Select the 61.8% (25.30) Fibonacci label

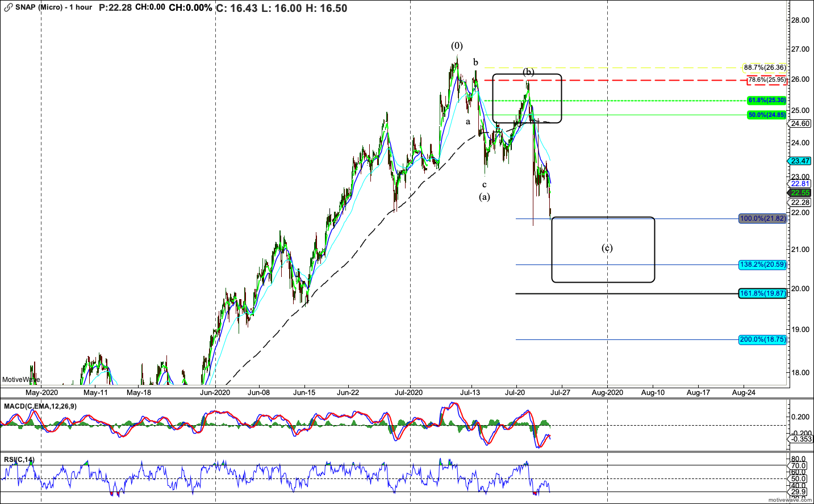(x=766, y=100)
